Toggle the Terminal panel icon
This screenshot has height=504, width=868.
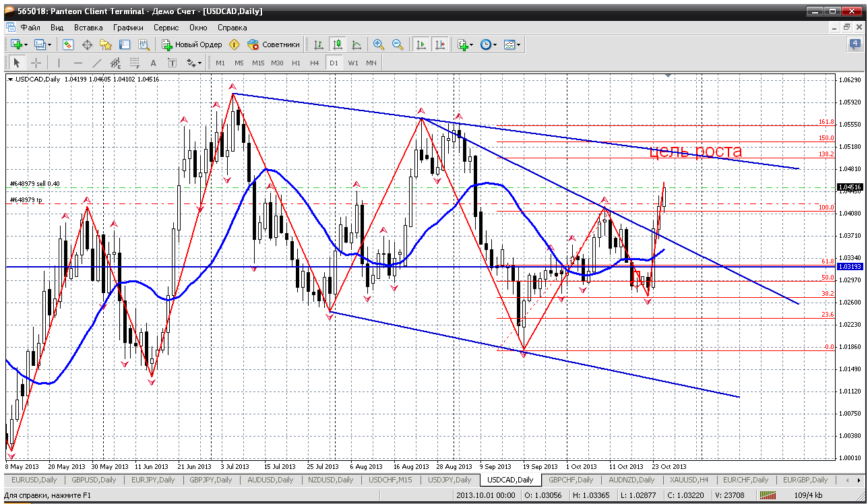(x=125, y=44)
